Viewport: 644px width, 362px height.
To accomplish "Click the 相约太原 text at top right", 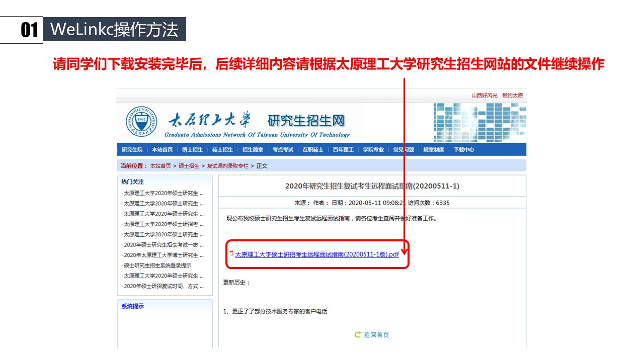I will pyautogui.click(x=513, y=96).
